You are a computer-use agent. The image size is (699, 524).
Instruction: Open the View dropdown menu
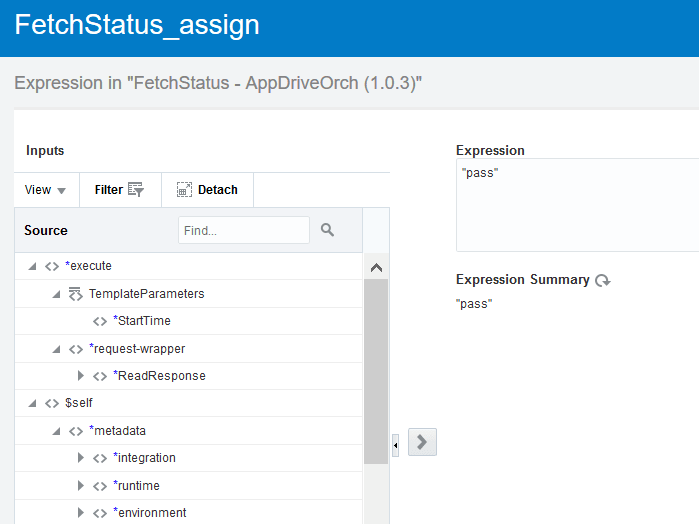[46, 190]
